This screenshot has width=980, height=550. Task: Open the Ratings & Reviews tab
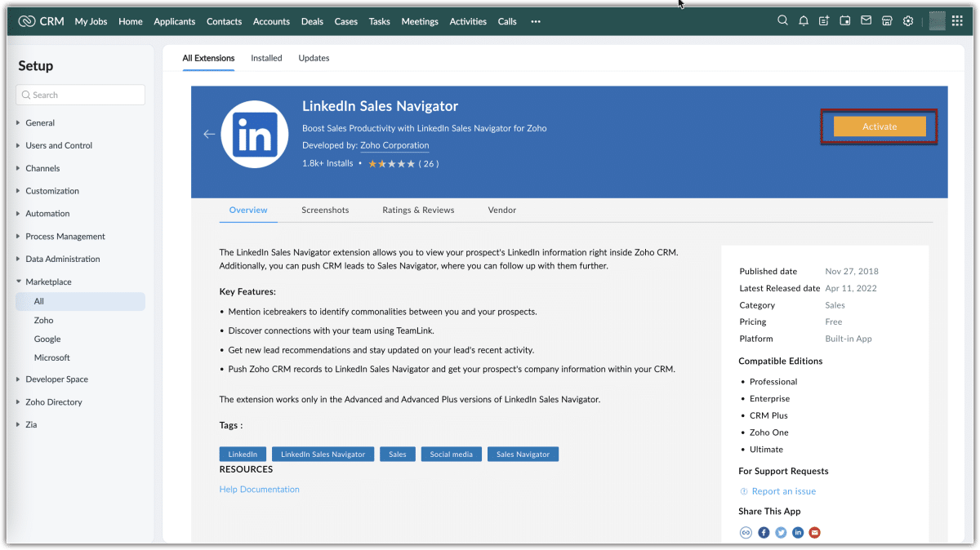418,211
